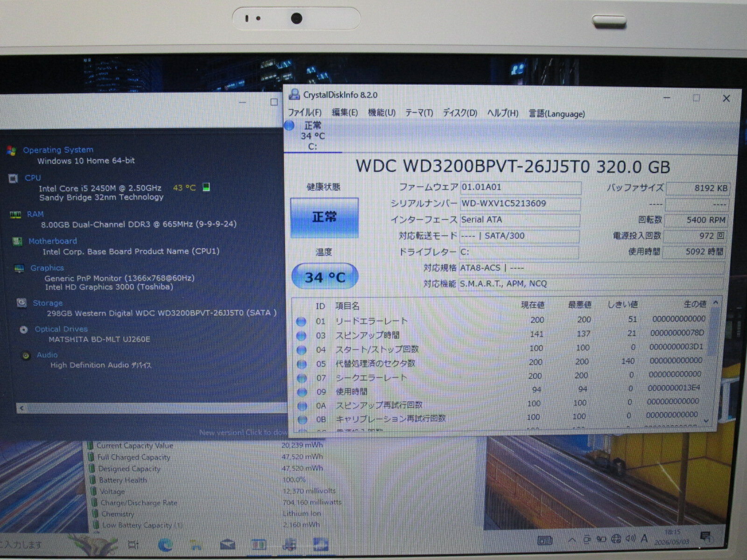Screen dimensions: 747x560
Task: Click the serial number field WD-WXV1C5213609
Action: pyautogui.click(x=521, y=204)
